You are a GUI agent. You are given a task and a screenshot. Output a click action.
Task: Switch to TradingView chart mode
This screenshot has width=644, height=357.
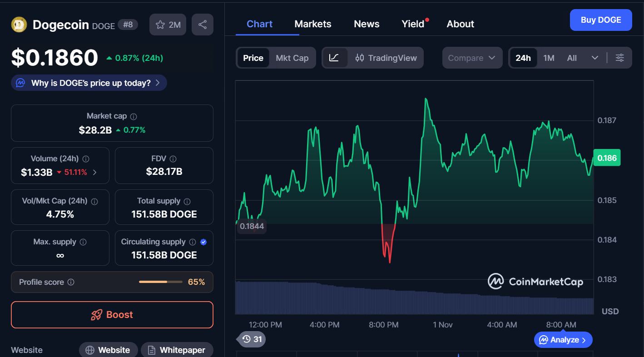click(386, 58)
